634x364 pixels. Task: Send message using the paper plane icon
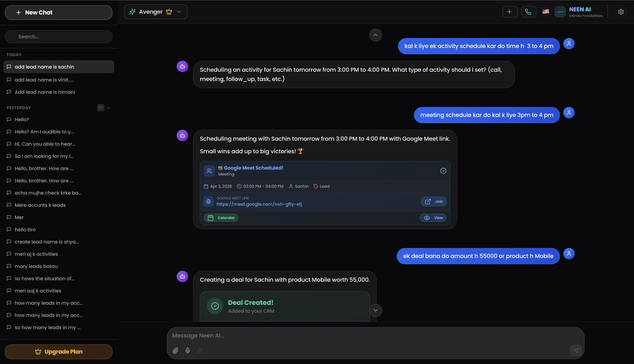tap(576, 350)
